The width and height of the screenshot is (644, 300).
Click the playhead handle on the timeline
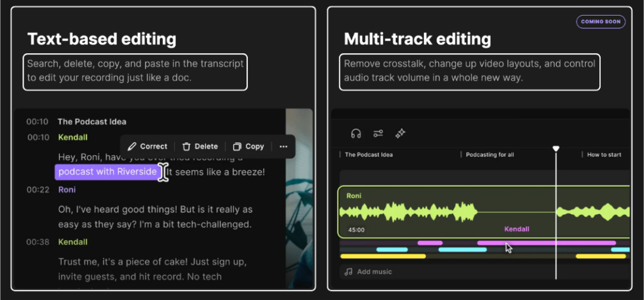pos(556,149)
